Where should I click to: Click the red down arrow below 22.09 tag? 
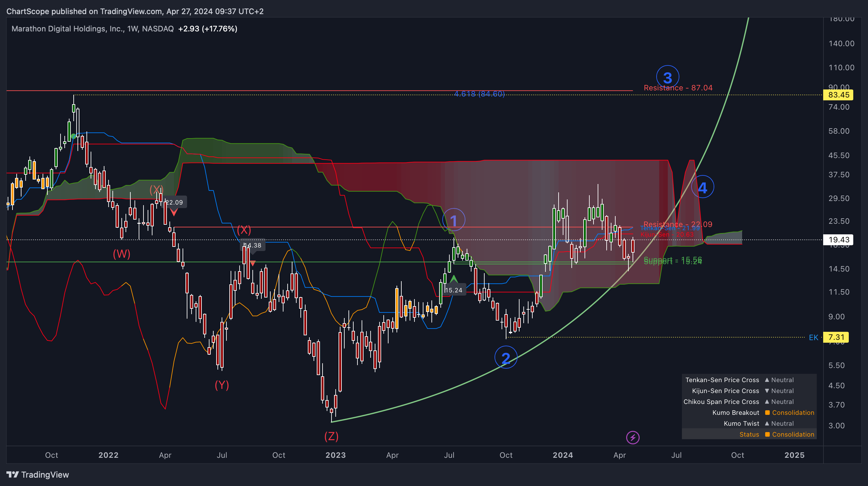(174, 212)
